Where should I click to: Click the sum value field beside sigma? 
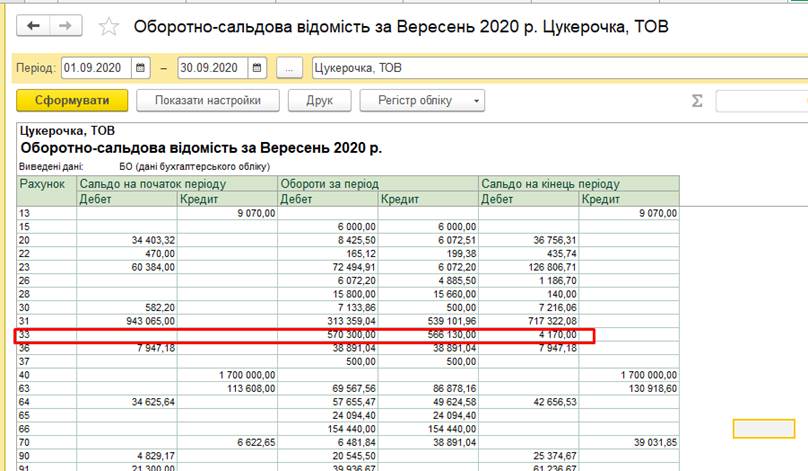coord(760,101)
